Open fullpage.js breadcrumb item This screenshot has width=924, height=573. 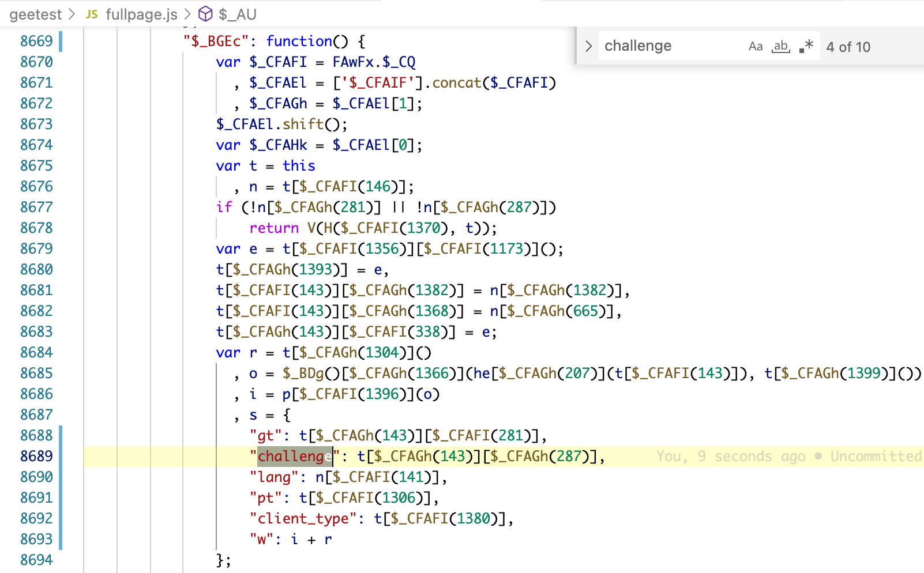tap(141, 14)
